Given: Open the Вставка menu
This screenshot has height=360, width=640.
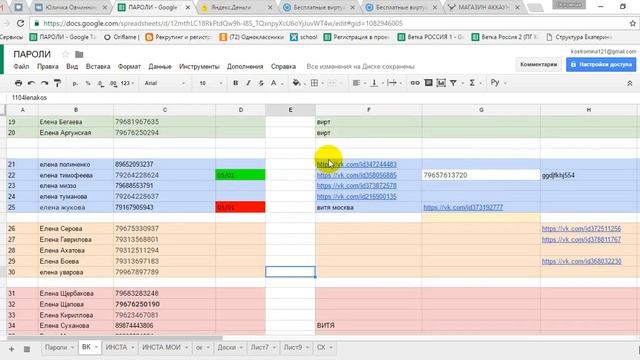Looking at the screenshot, I should [98, 67].
